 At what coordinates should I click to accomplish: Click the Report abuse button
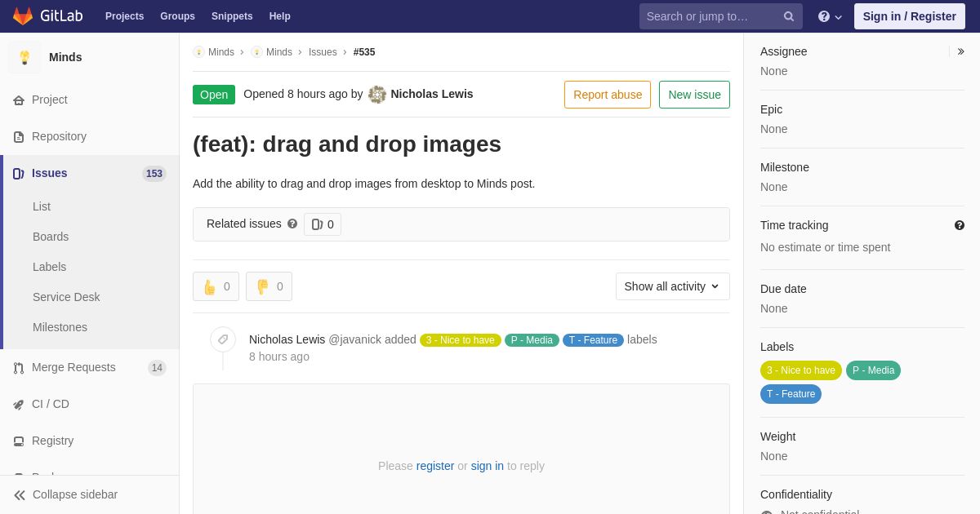(608, 95)
